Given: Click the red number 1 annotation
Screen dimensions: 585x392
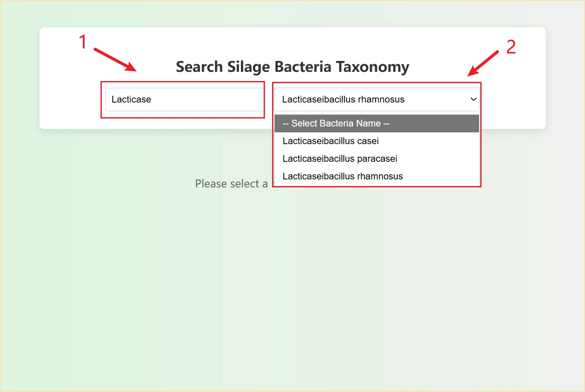Looking at the screenshot, I should pyautogui.click(x=83, y=42).
